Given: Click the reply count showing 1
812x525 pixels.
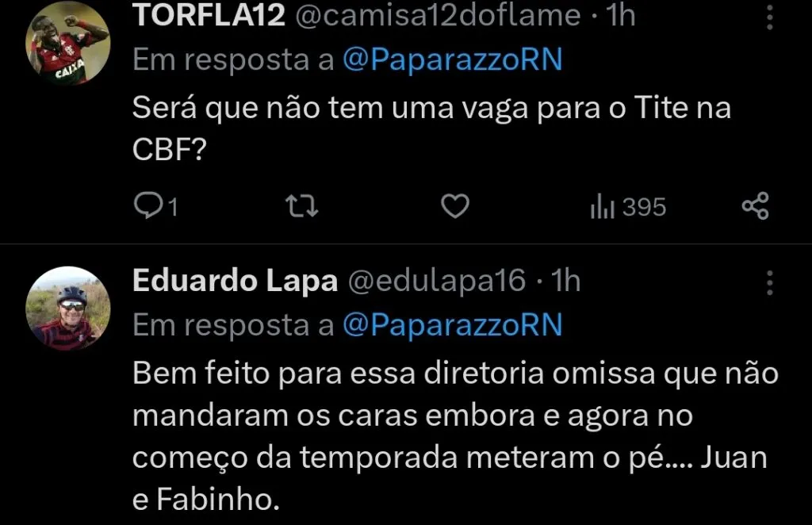Looking at the screenshot, I should pyautogui.click(x=173, y=207).
